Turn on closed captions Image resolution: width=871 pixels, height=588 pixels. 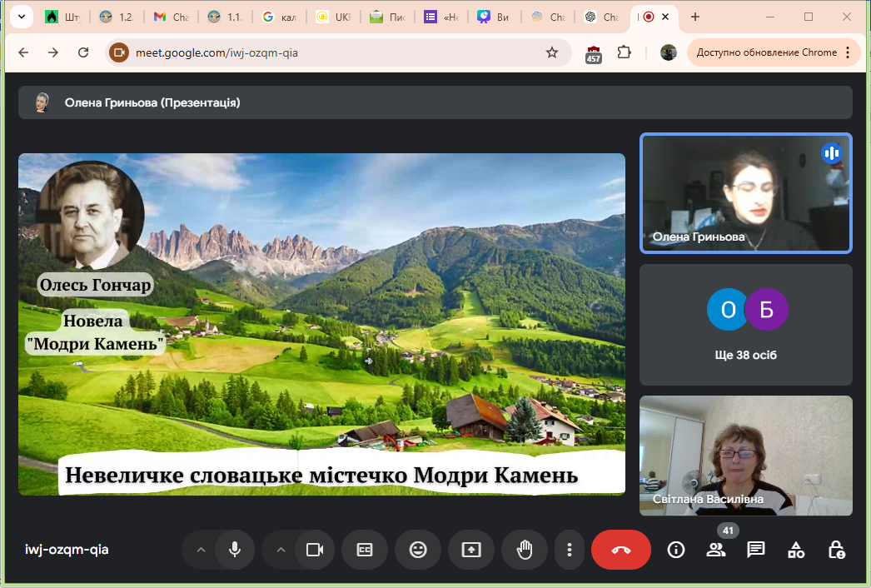[365, 550]
